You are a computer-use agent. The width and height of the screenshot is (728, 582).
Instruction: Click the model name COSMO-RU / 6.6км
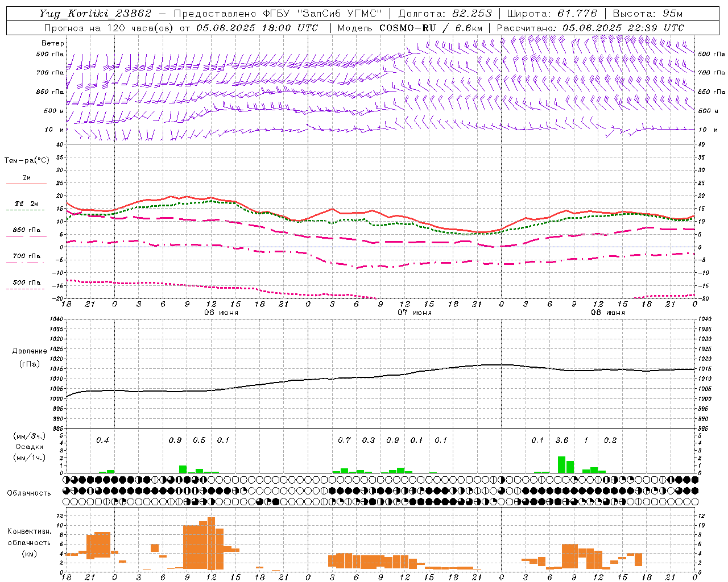click(x=431, y=28)
